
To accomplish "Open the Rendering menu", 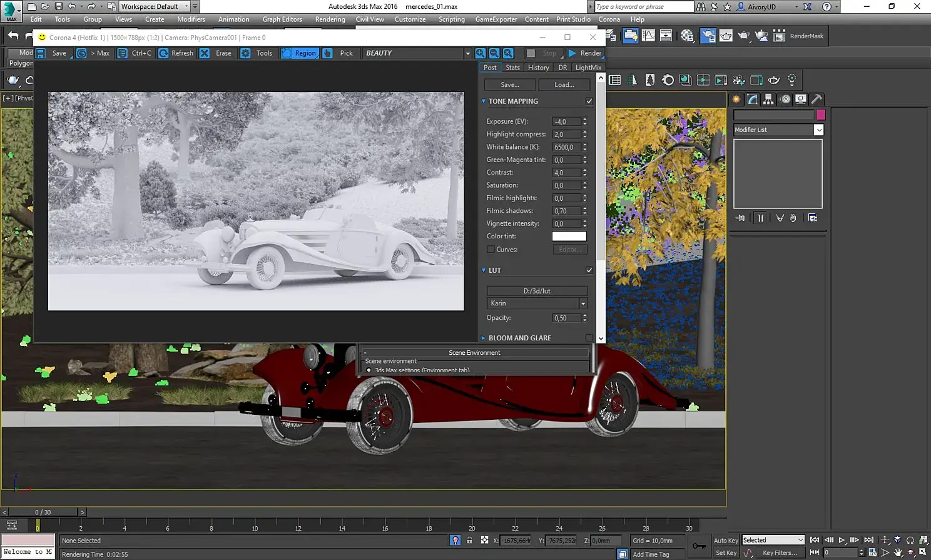I will tap(330, 19).
